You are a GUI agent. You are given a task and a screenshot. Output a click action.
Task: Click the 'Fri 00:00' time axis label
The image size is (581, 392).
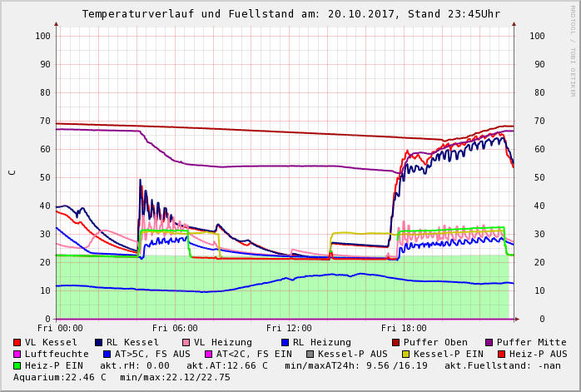60,328
